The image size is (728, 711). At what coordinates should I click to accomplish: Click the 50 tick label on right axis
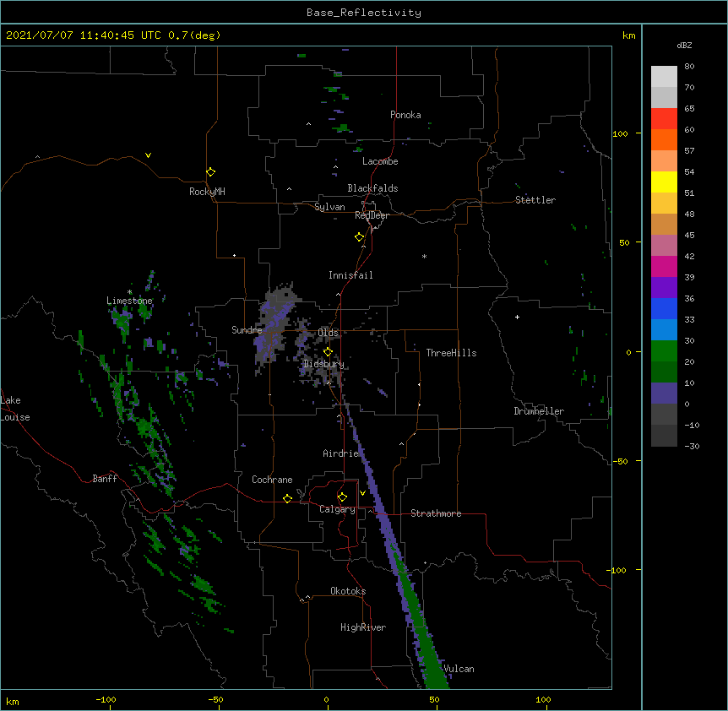click(624, 242)
